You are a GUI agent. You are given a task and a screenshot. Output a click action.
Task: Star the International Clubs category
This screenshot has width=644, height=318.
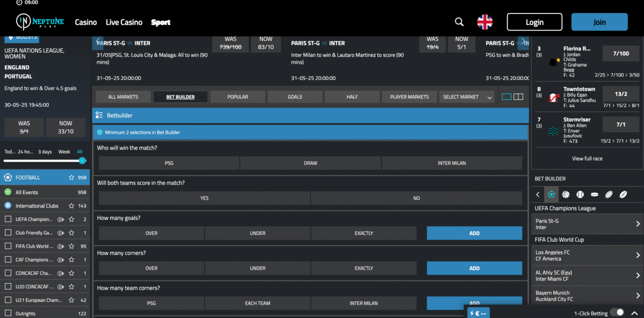71,206
